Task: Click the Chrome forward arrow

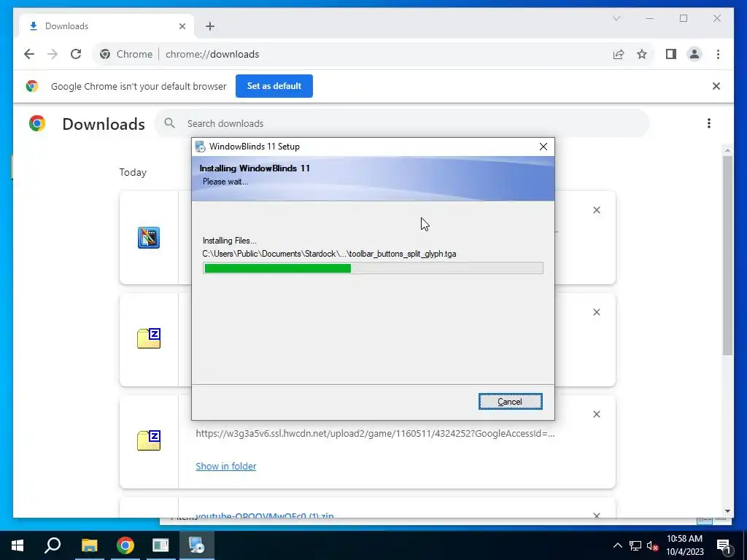Action: (x=53, y=54)
